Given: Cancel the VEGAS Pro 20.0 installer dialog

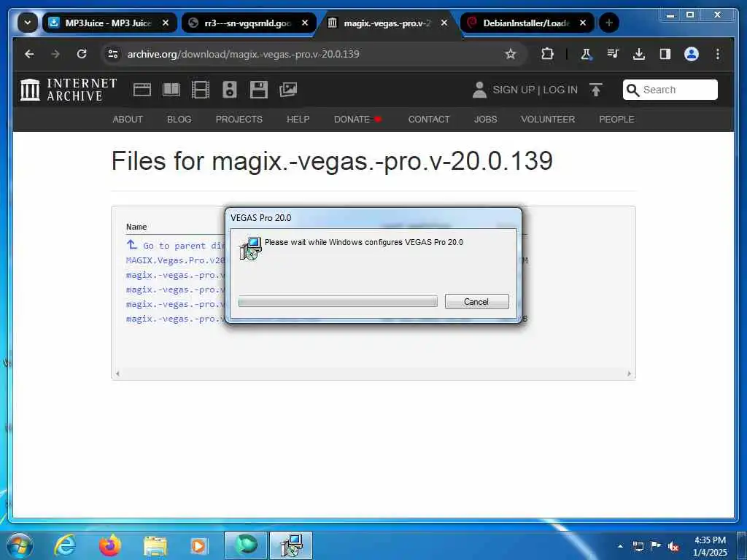Looking at the screenshot, I should (476, 301).
